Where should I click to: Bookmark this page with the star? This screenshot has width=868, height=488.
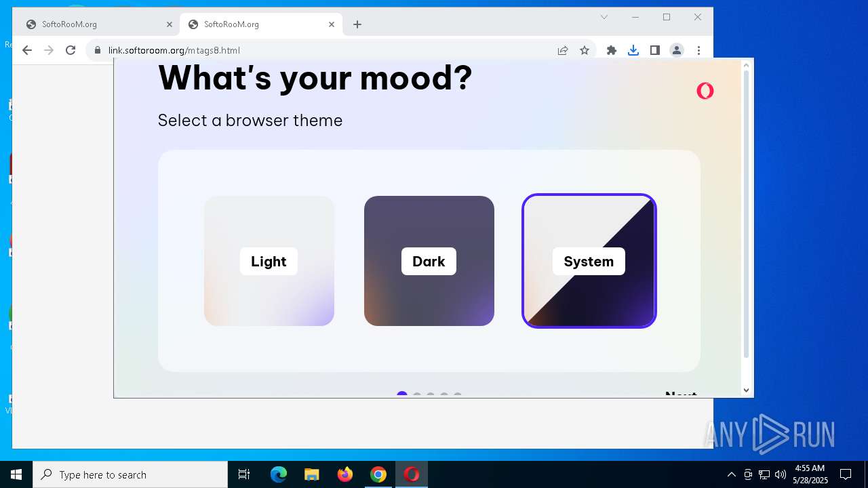pyautogui.click(x=585, y=50)
